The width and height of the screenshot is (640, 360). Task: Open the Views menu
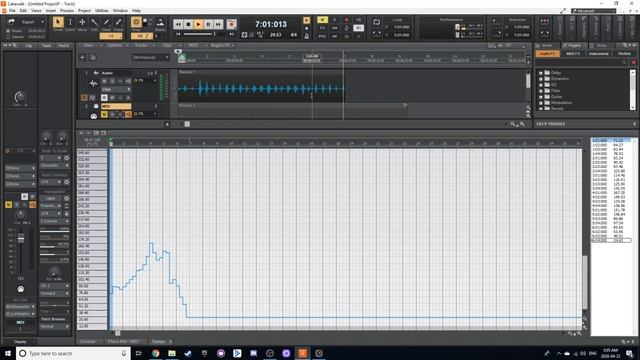click(36, 11)
